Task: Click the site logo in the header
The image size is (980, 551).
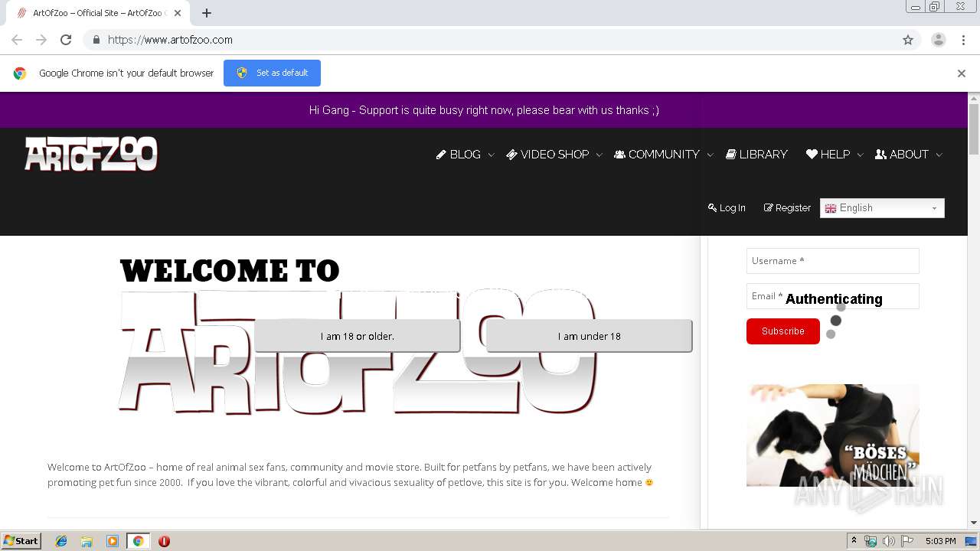Action: point(91,154)
